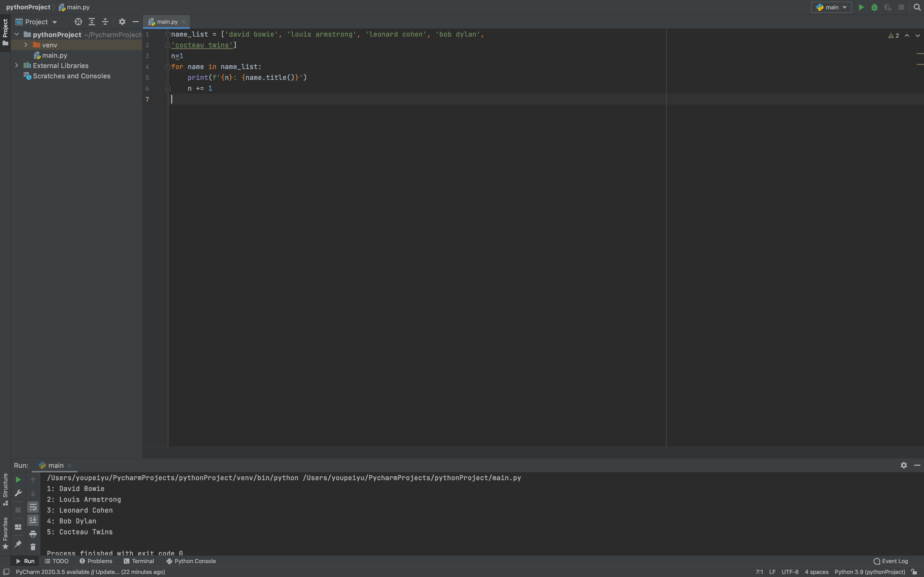The height and width of the screenshot is (577, 924).
Task: Toggle soft-wrap in Run console
Action: point(33,507)
